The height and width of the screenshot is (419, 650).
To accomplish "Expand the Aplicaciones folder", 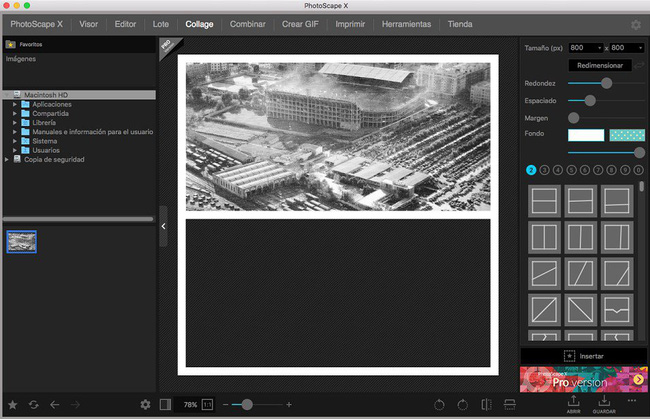I will point(15,104).
